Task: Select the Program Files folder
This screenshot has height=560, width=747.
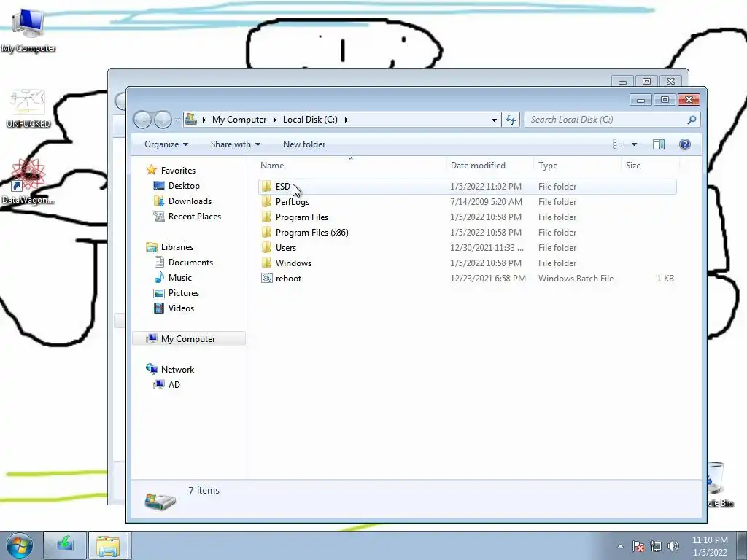Action: 468,217
